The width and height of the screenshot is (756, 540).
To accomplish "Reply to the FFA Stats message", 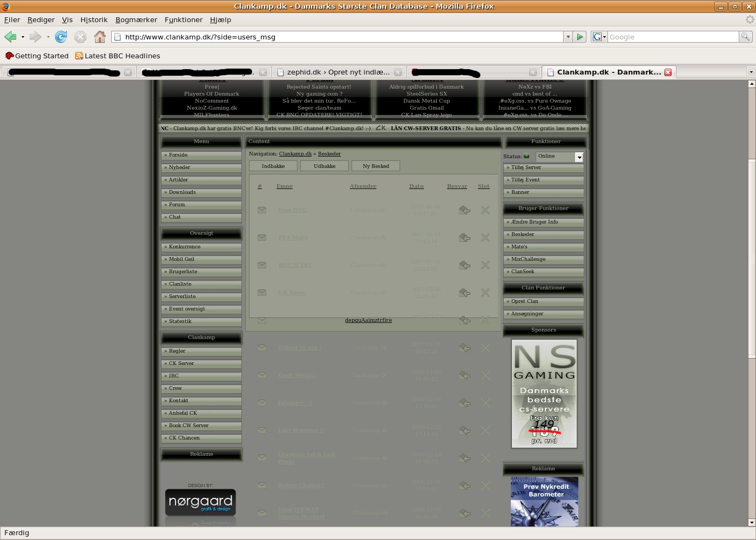I will click(x=464, y=238).
